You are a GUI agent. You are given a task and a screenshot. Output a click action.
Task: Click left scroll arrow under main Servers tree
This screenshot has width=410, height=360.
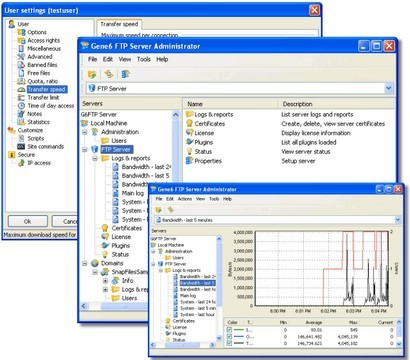(x=84, y=305)
